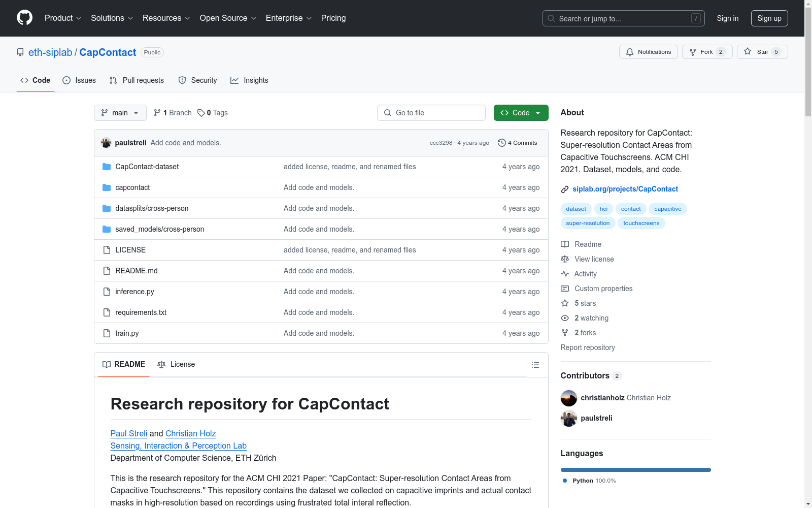Click the folder icon for CapContact-dataset
Screen dimensions: 812x508
tap(107, 167)
